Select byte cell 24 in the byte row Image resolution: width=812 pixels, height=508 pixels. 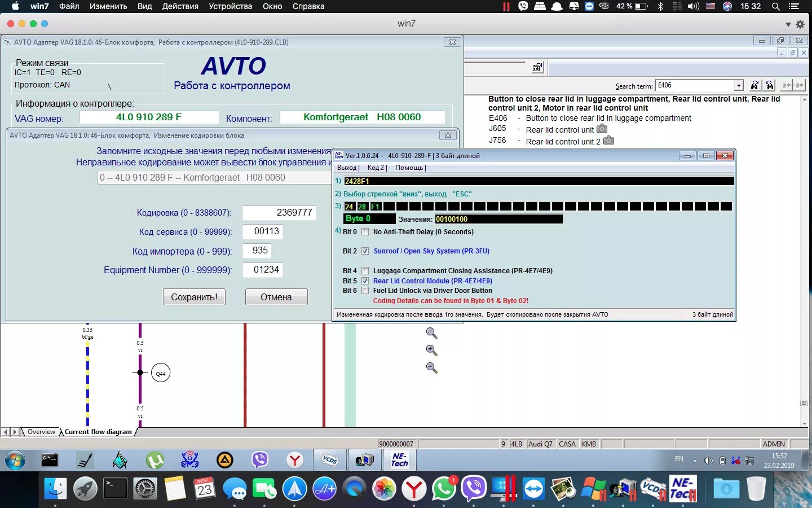(349, 207)
